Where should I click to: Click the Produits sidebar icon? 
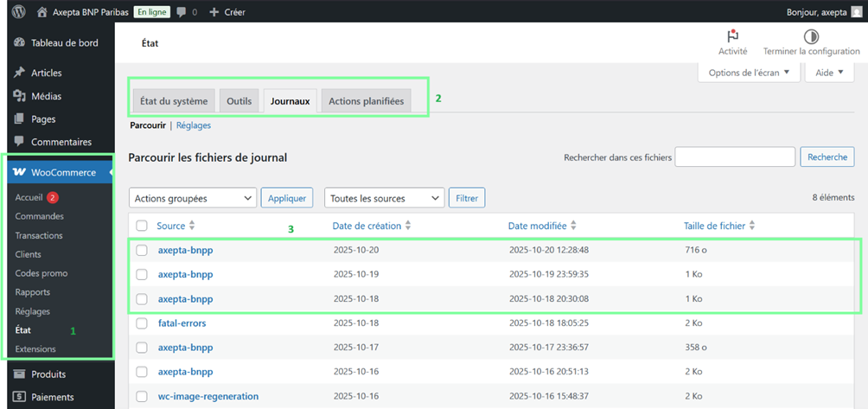[19, 374]
